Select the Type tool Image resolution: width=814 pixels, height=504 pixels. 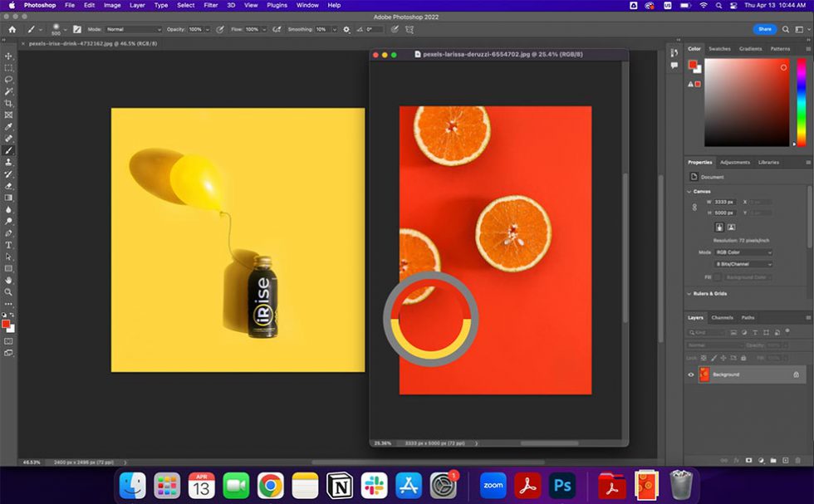pos(9,245)
